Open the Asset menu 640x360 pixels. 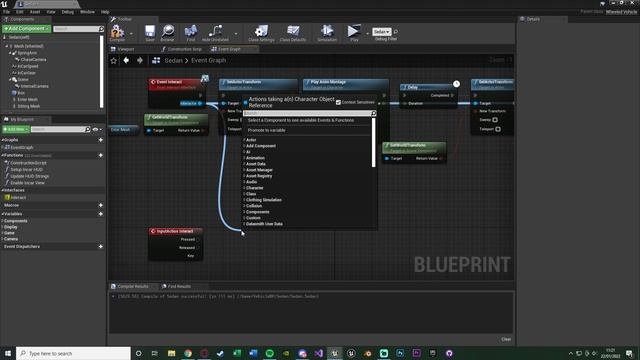click(x=35, y=12)
